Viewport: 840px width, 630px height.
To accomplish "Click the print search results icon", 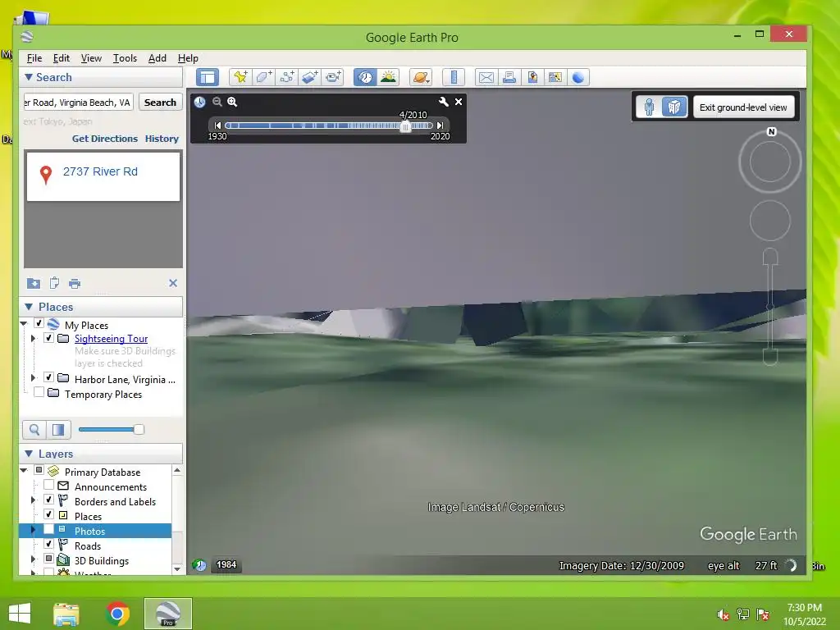I will [75, 283].
